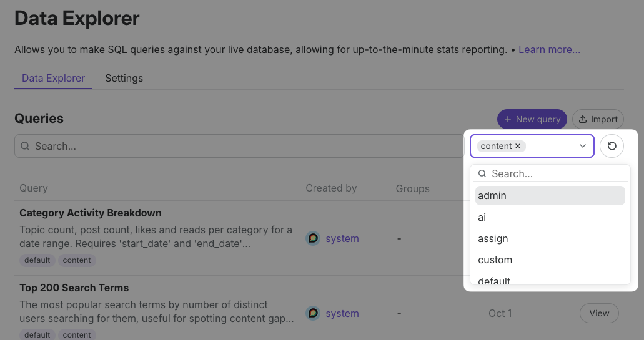The width and height of the screenshot is (644, 340).
Task: Click default tag under Top 200 Search Terms
Action: (37, 334)
